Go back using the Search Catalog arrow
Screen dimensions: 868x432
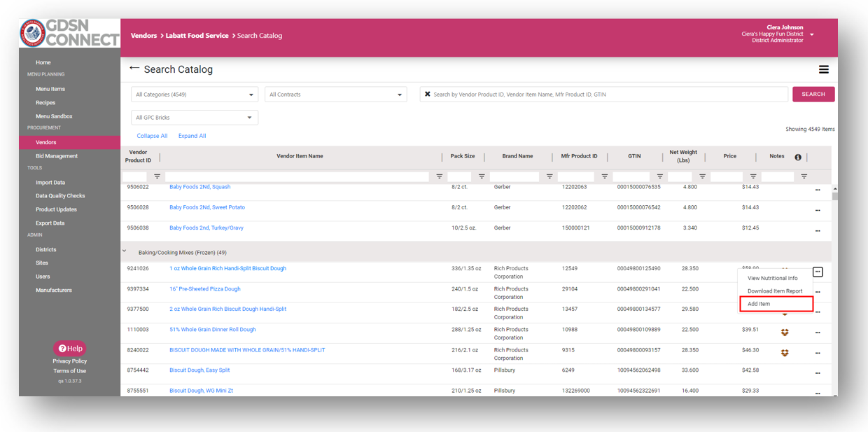(x=134, y=69)
